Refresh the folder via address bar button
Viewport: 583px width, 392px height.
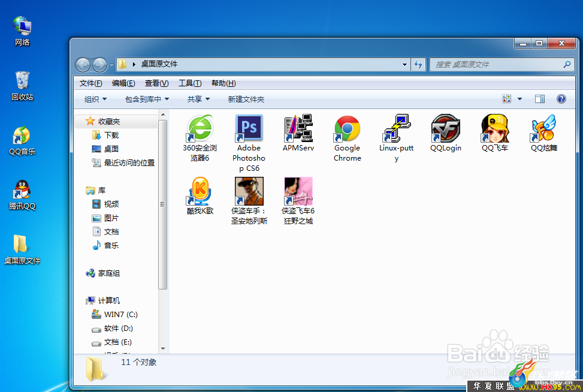[x=418, y=65]
